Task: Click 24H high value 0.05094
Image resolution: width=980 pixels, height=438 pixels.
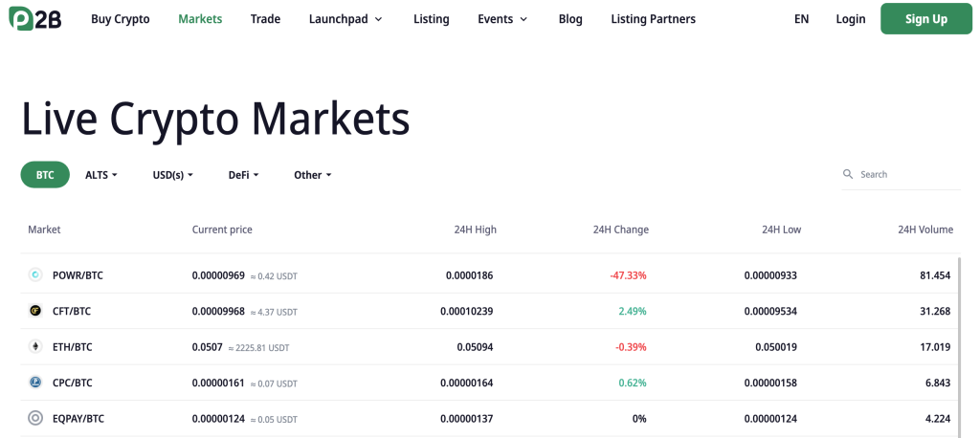Action: point(475,347)
